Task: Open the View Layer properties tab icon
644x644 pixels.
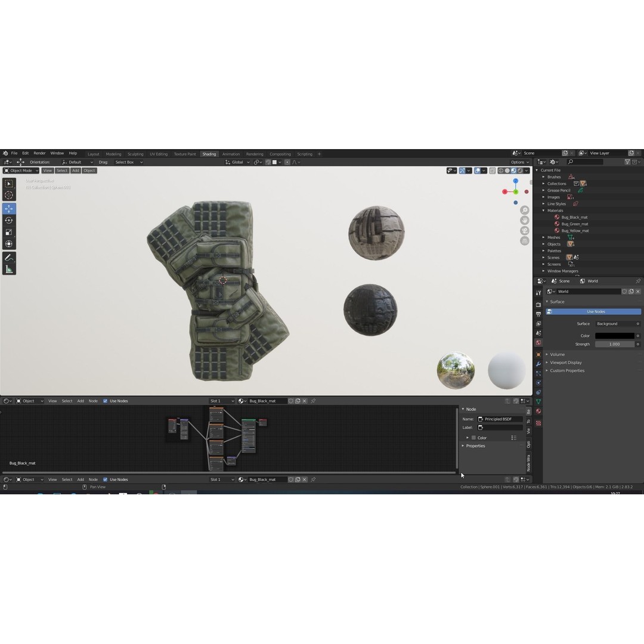Action: 538,324
